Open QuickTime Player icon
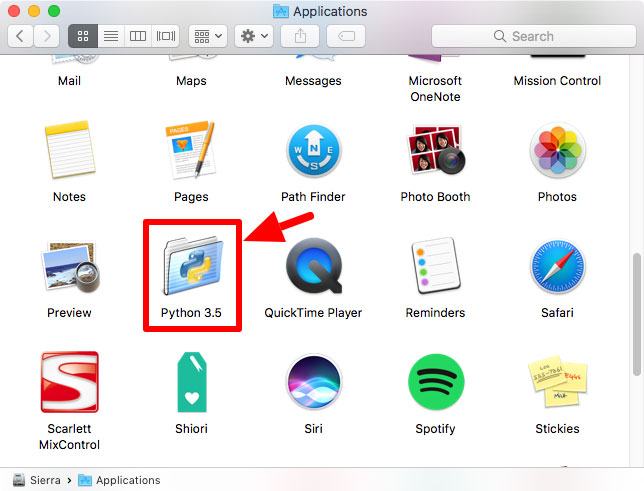The image size is (644, 491). [x=314, y=266]
